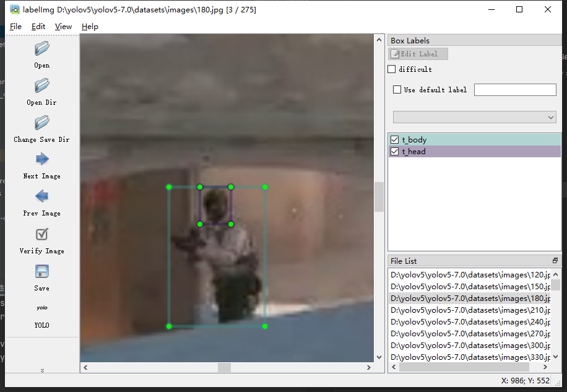The width and height of the screenshot is (567, 392).
Task: Go to Prev Image arrow
Action: [42, 196]
